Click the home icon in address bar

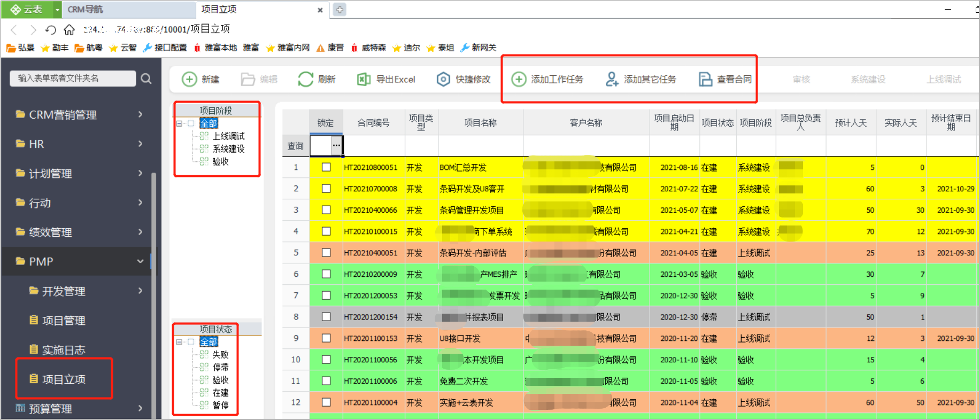pyautogui.click(x=69, y=29)
